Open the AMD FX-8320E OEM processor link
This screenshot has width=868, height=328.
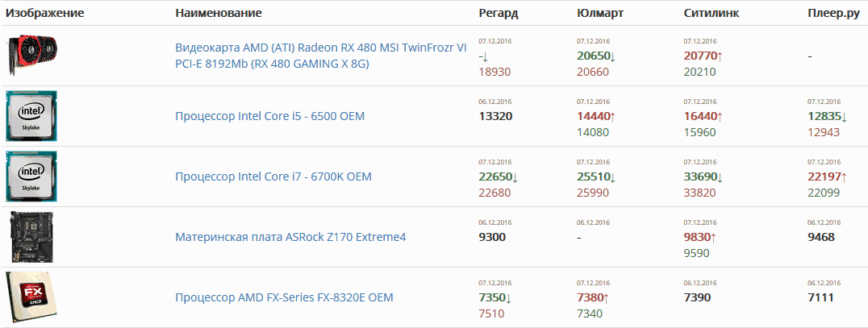coord(284,297)
